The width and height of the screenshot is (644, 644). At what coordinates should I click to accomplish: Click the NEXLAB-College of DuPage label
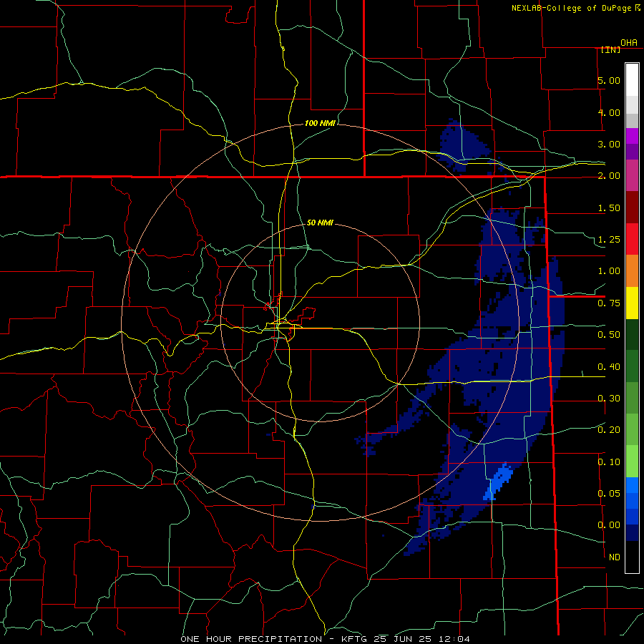pos(572,8)
